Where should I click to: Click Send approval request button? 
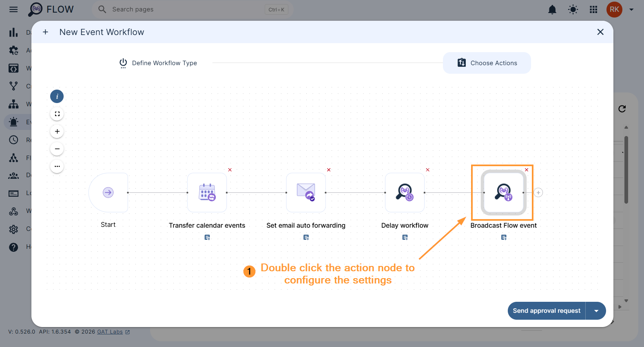coord(547,311)
